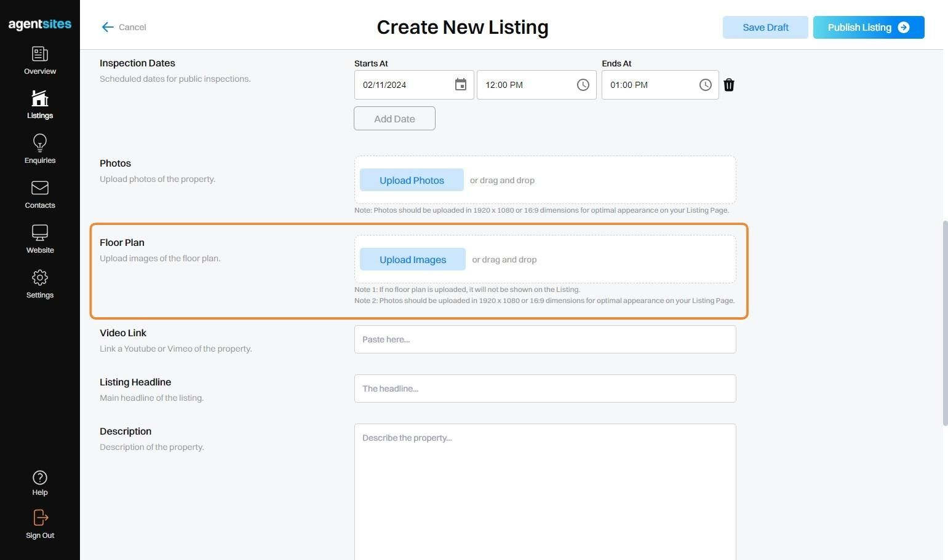Go to Listings in sidebar
Screen dimensions: 948x560
tap(40, 98)
